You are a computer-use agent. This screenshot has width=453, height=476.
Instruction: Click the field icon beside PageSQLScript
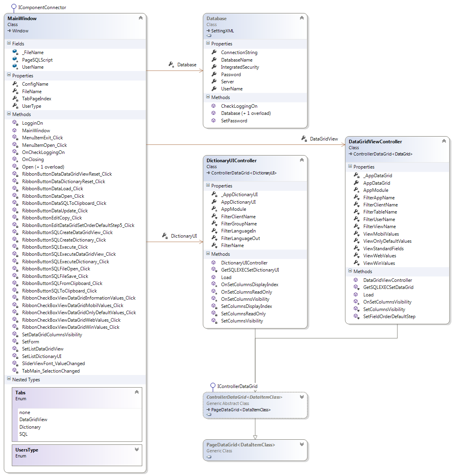point(15,60)
